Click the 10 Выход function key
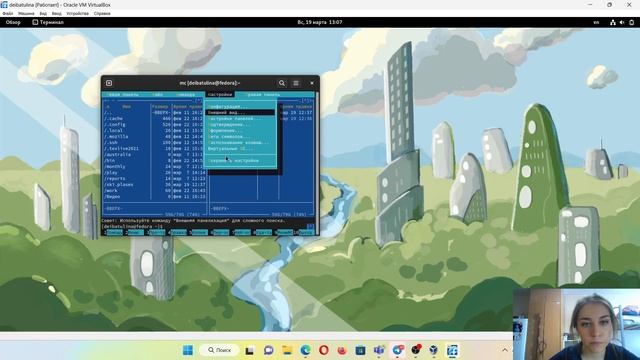The image size is (640, 360). (x=304, y=232)
